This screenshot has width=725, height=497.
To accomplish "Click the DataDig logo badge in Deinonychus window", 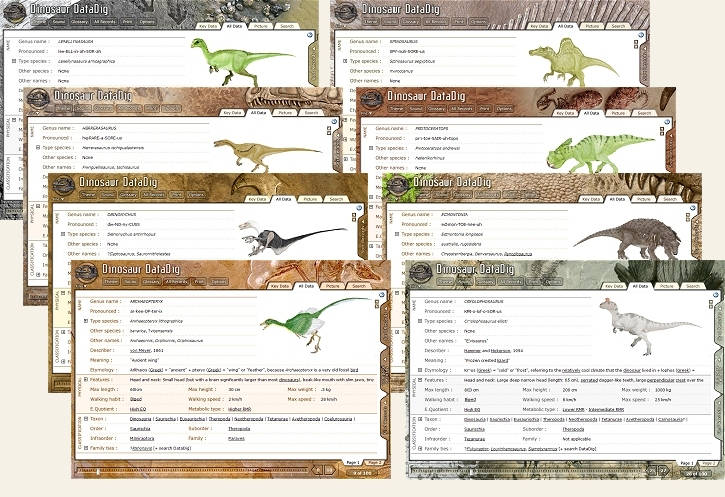I will tap(64, 186).
